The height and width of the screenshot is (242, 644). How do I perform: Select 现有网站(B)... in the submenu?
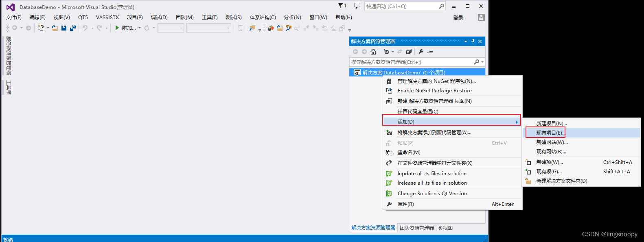[581, 152]
